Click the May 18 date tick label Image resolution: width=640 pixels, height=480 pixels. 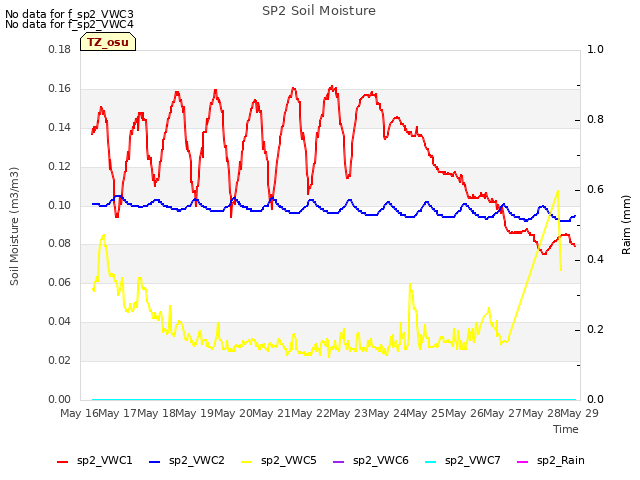coord(156,413)
